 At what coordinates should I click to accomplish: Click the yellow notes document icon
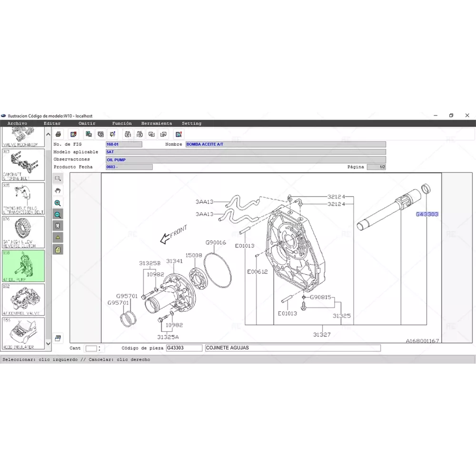(58, 249)
